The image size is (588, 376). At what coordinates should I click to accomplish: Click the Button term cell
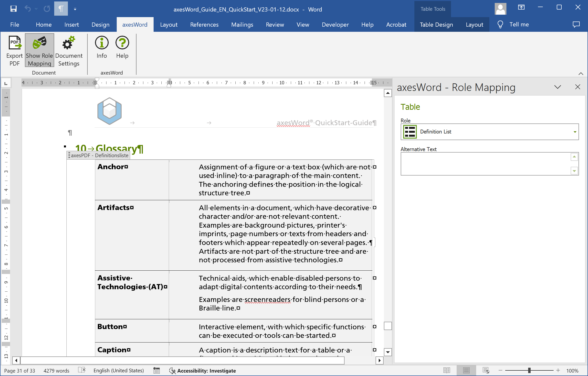point(132,331)
